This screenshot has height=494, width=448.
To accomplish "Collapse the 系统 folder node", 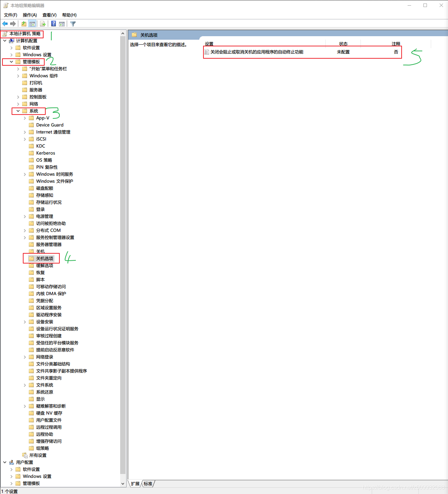I will coord(18,111).
